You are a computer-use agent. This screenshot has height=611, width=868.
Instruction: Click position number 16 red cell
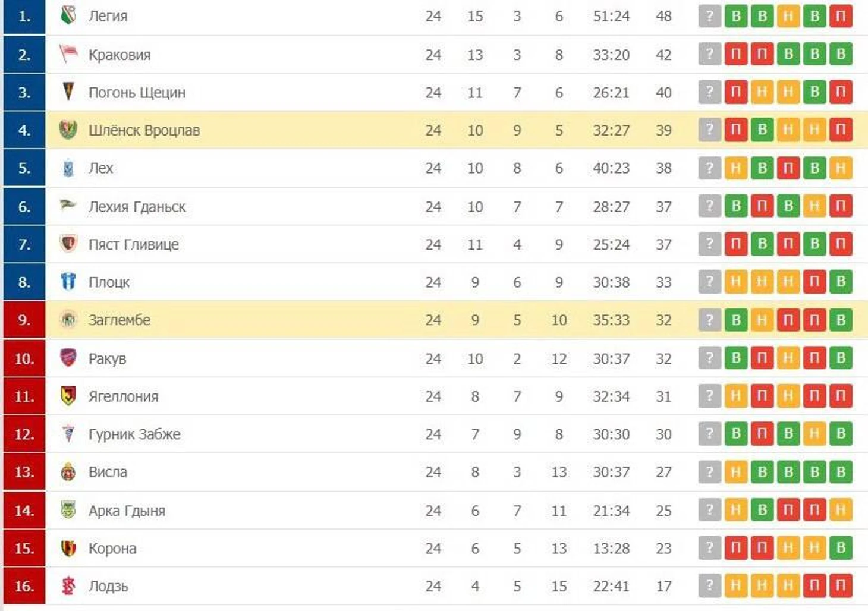click(24, 586)
